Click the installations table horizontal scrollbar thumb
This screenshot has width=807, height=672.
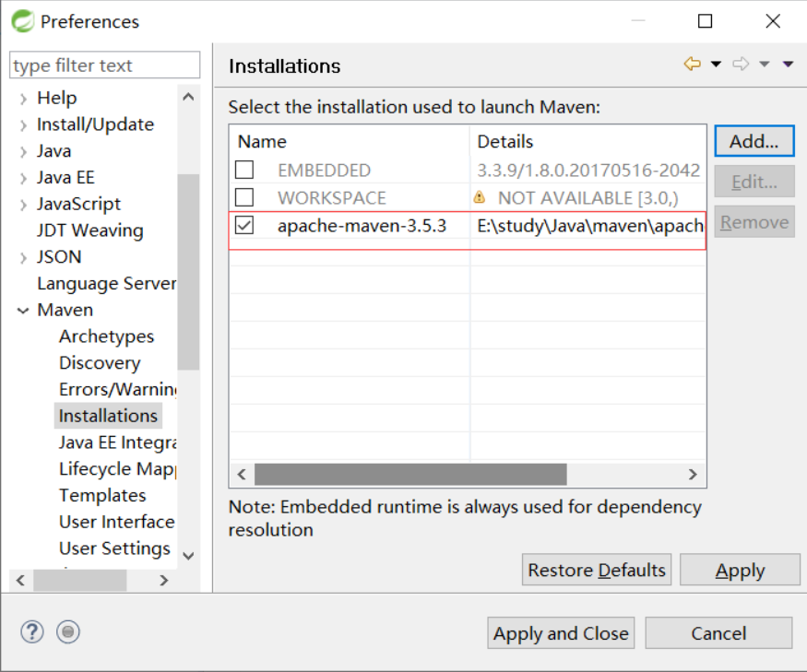(410, 474)
